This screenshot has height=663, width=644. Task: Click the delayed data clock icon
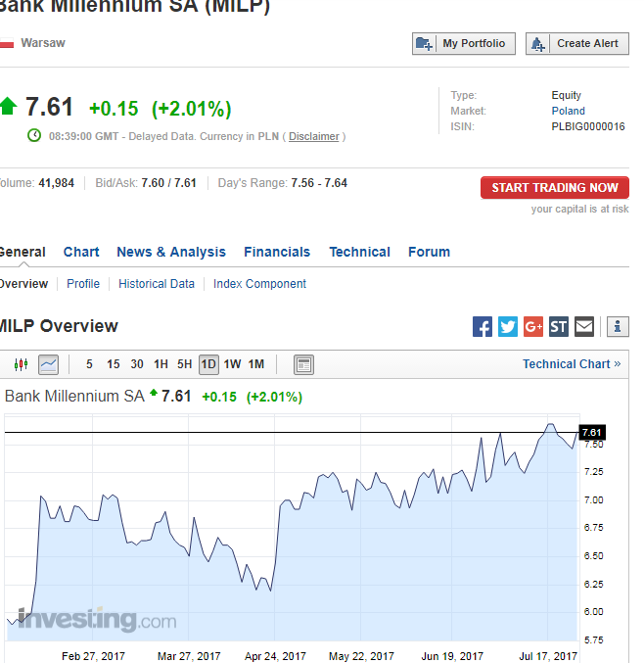(34, 135)
